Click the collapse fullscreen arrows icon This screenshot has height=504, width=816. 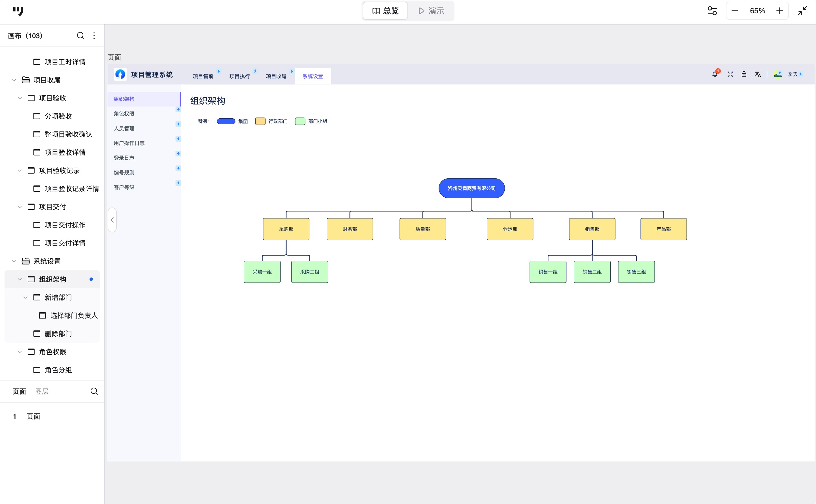(x=802, y=11)
